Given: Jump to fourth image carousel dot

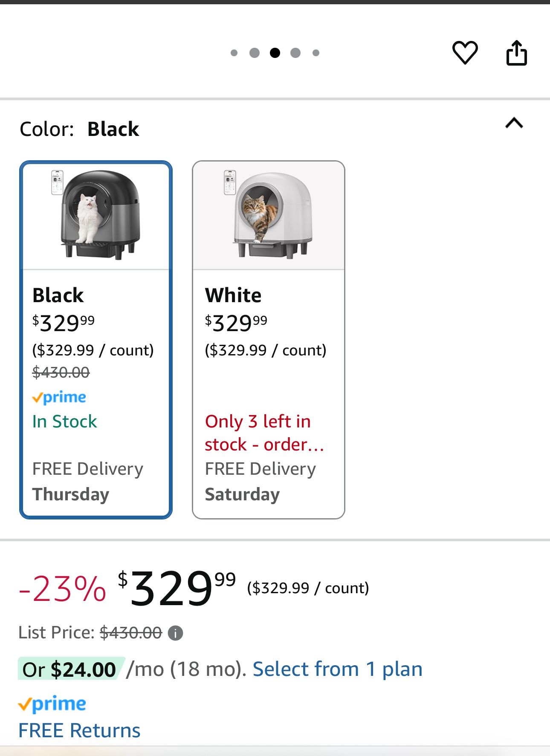Looking at the screenshot, I should 295,53.
